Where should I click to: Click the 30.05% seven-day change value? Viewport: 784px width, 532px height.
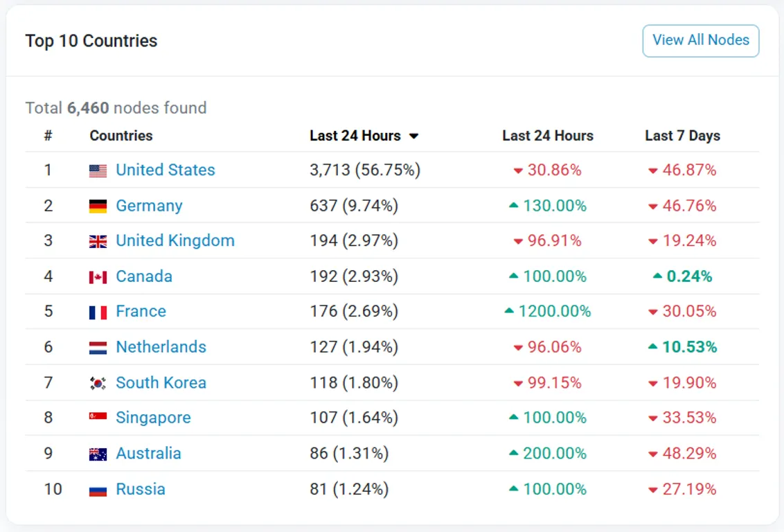point(682,311)
